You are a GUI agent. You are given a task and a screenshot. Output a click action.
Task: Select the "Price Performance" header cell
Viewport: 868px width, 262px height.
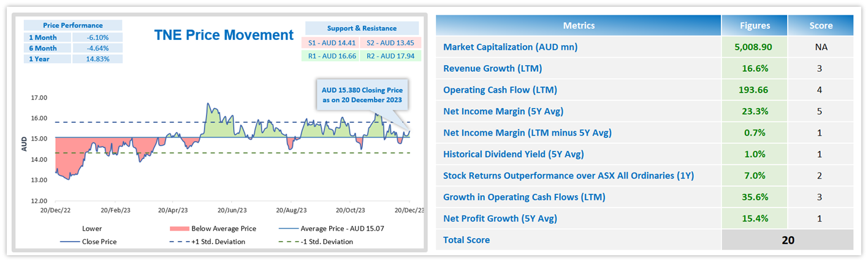[x=73, y=25]
